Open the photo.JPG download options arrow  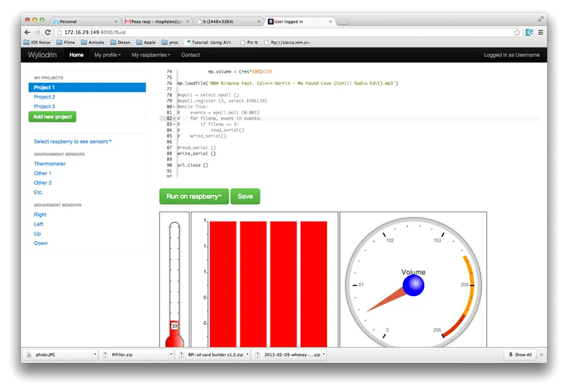[95, 355]
